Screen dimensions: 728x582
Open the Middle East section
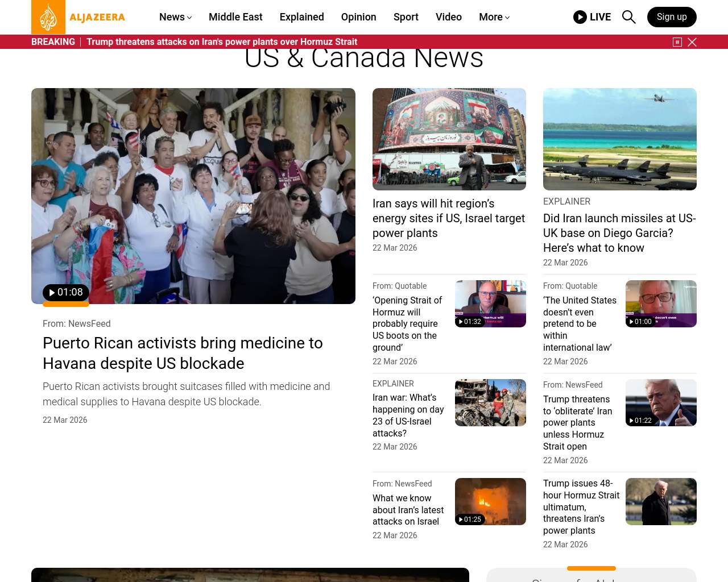(235, 17)
